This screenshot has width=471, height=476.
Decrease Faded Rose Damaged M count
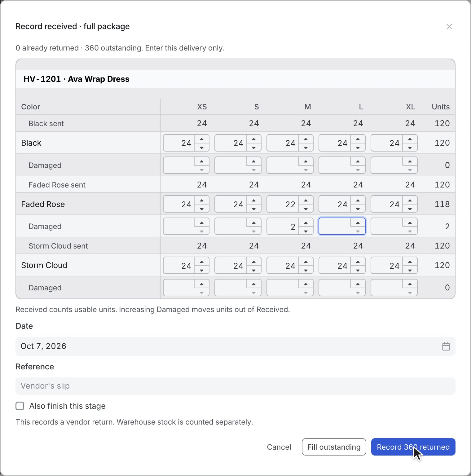click(x=306, y=231)
